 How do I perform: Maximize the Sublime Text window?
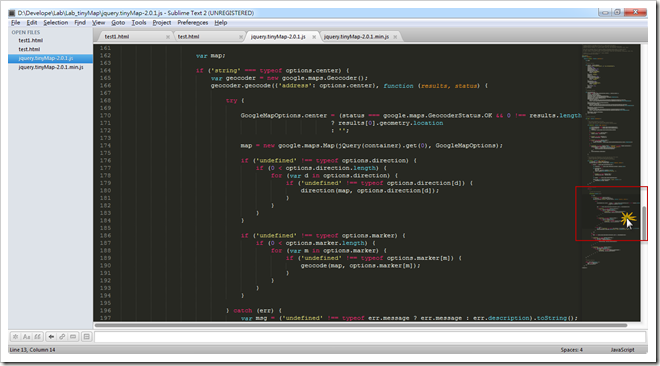click(x=617, y=12)
